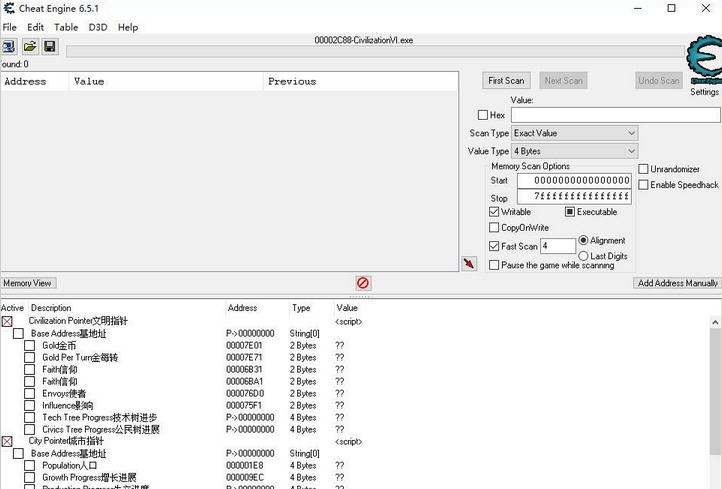Open the process list icon
This screenshot has width=722, height=489.
[x=8, y=47]
